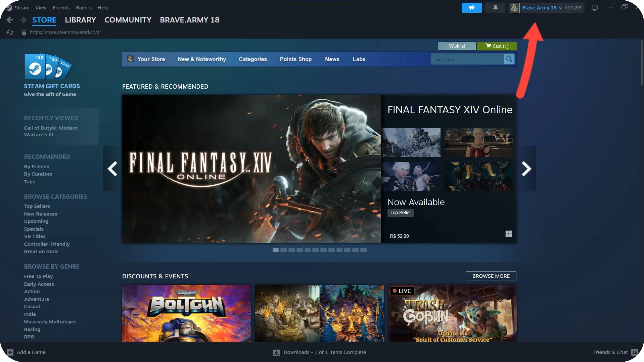
Task: Click the announcements megaphone icon
Action: click(x=471, y=8)
